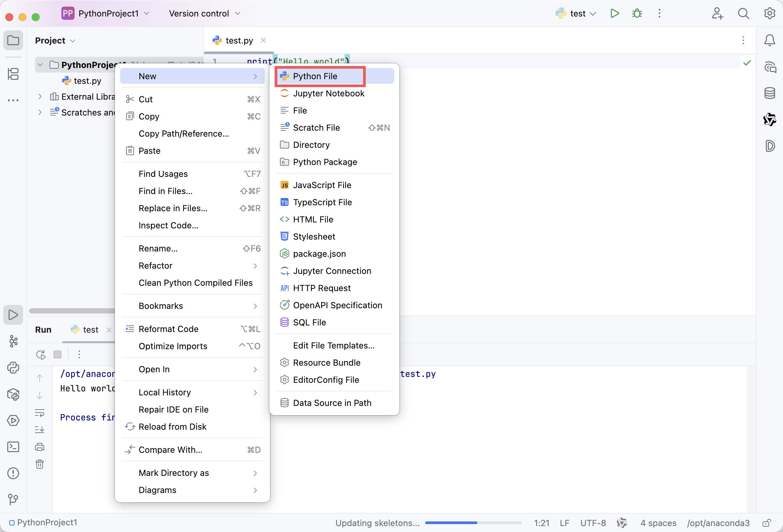Viewport: 783px width, 532px height.
Task: Close the test.py editor tab
Action: tap(263, 41)
